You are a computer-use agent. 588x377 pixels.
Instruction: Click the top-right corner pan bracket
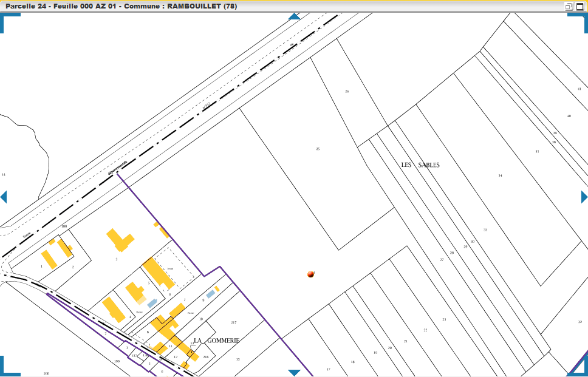[579, 19]
